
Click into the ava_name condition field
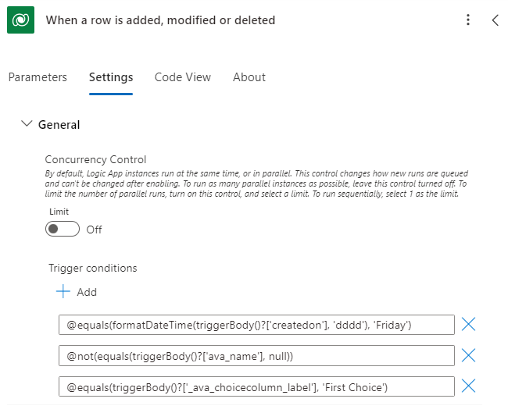256,356
